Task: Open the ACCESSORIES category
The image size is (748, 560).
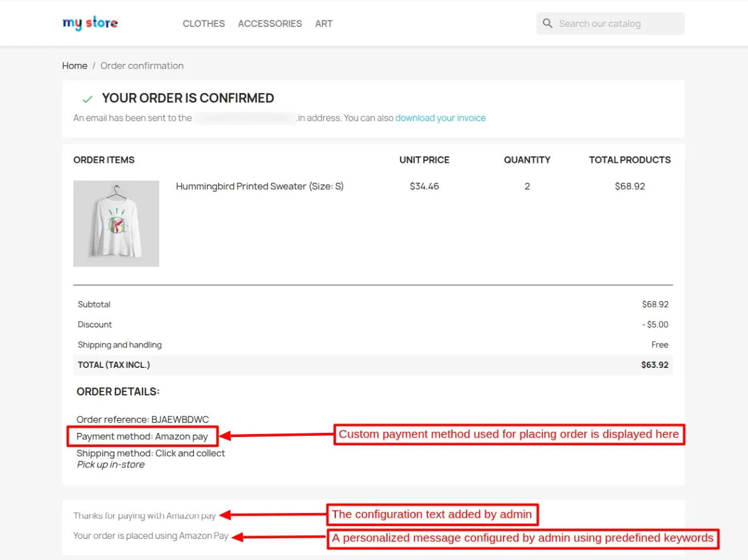Action: click(x=270, y=23)
